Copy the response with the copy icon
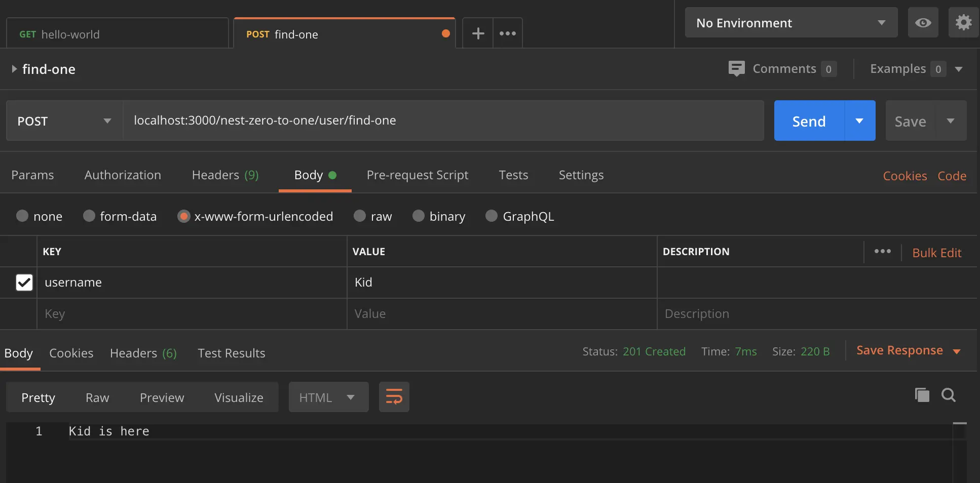Viewport: 980px width, 483px height. click(x=922, y=395)
